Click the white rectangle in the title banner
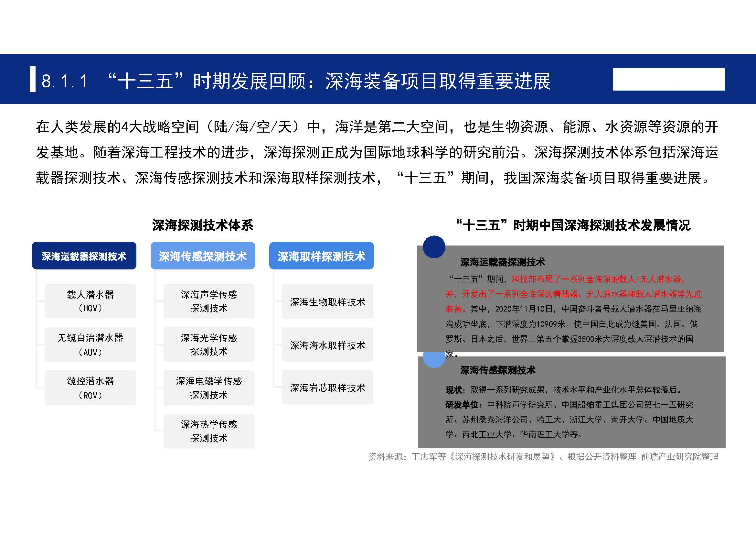756x535 pixels. click(669, 79)
